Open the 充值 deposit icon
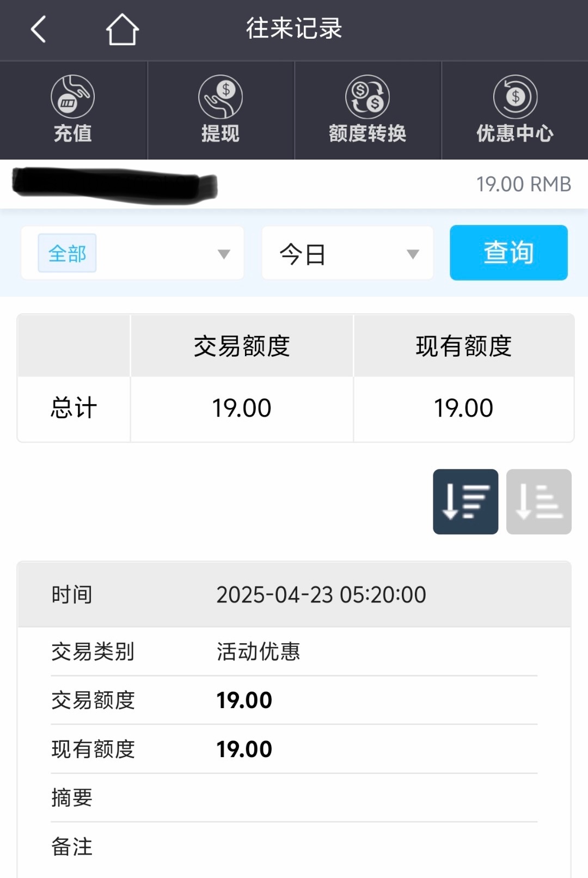 click(72, 97)
